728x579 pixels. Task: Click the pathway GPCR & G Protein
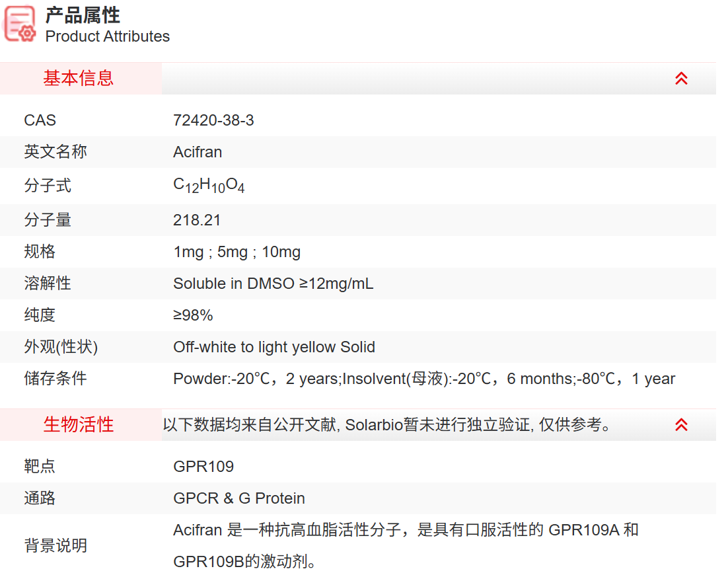[x=239, y=498]
